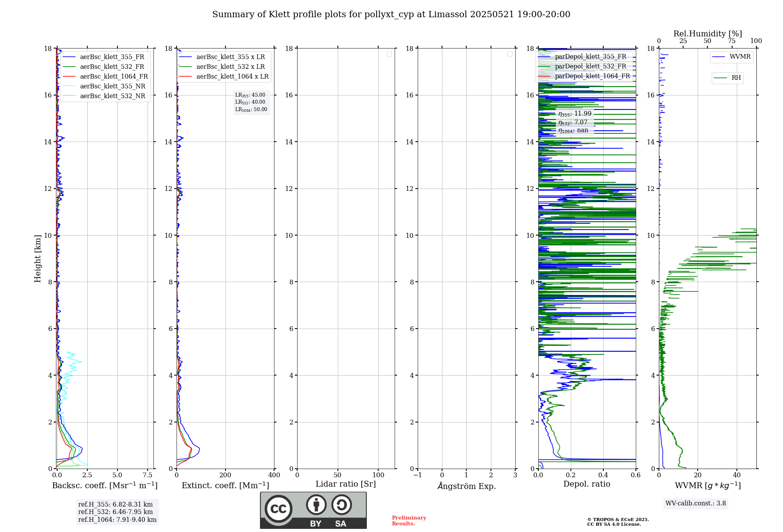The image size is (783, 532).
Task: Click the LR355: 45.00 value
Action: pyautogui.click(x=250, y=95)
